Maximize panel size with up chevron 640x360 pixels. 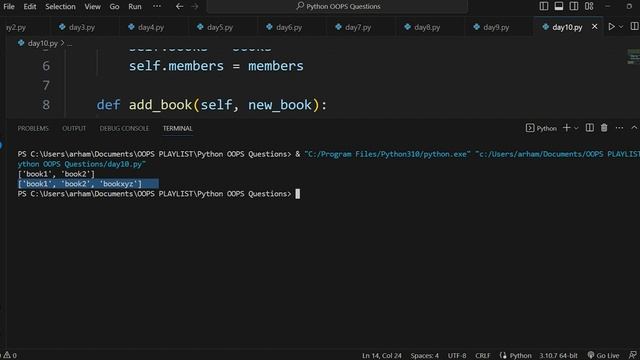634,128
